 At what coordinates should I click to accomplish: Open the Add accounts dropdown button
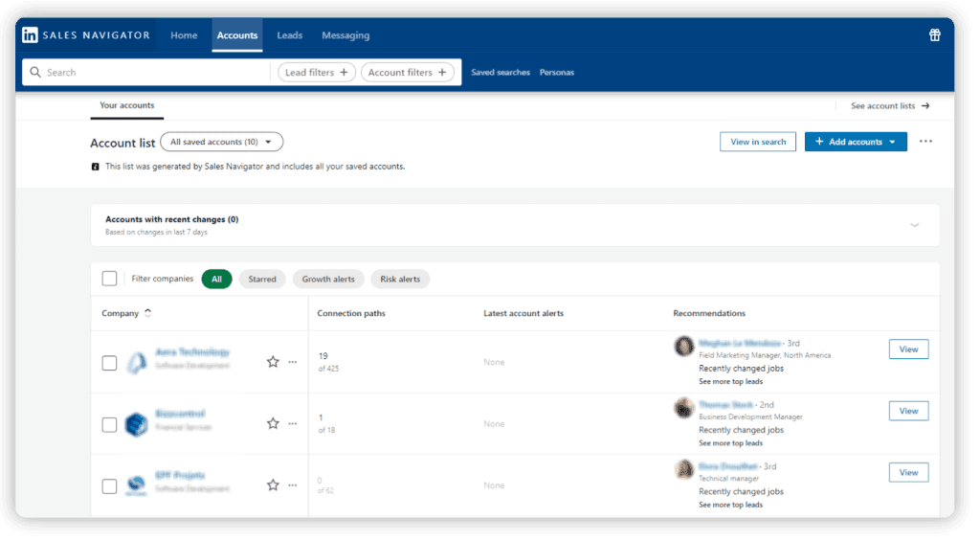pyautogui.click(x=856, y=142)
